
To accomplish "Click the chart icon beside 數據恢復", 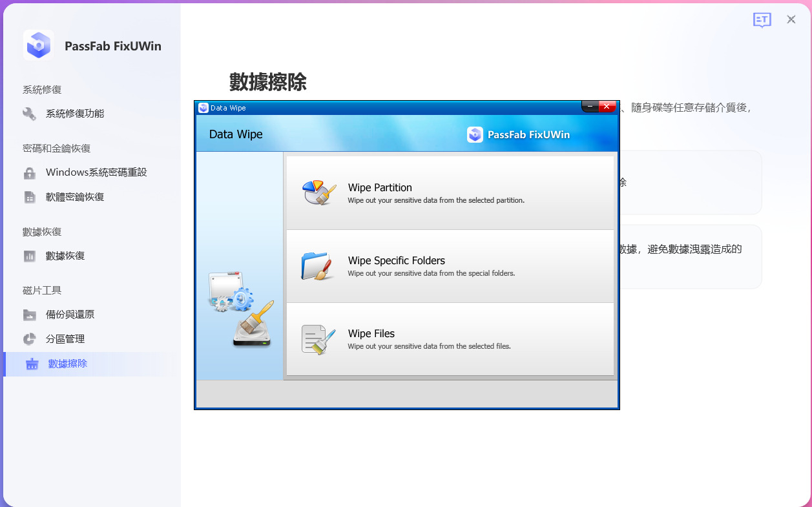I will 30,256.
